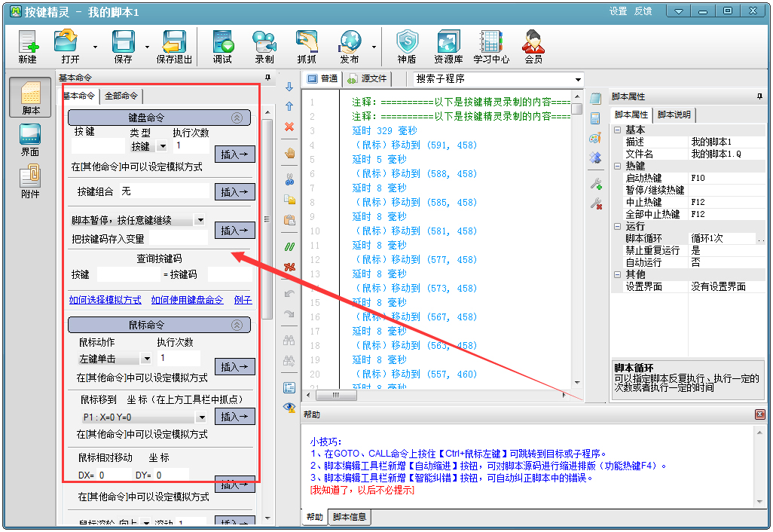This screenshot has height=532, width=773.
Task: Click the blue move-down arrow icon
Action: coord(289,87)
